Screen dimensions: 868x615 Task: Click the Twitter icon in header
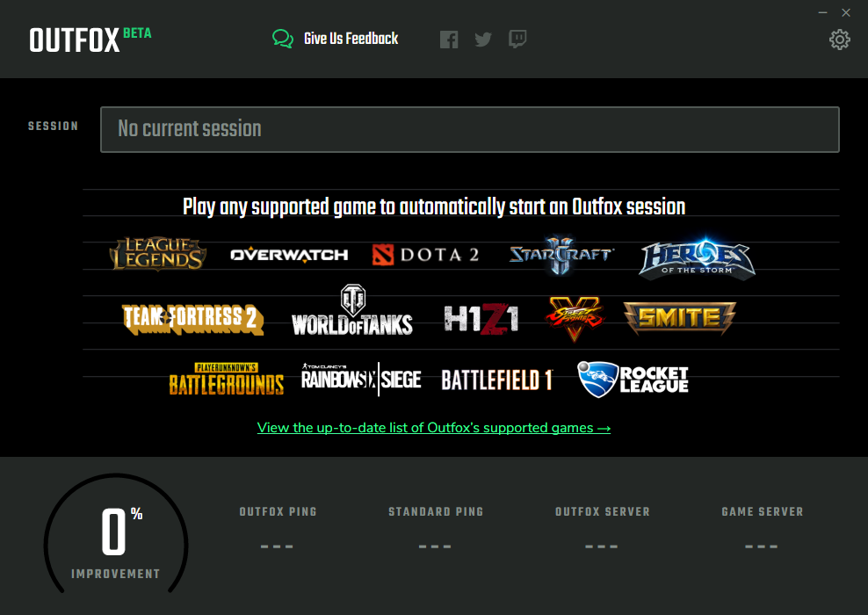[482, 39]
